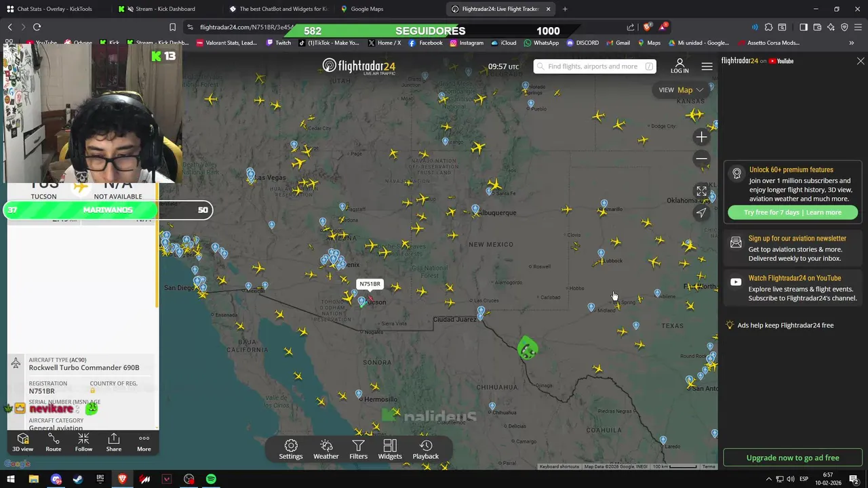Open the WhatsApp bookmark
This screenshot has height=488, width=868.
540,43
